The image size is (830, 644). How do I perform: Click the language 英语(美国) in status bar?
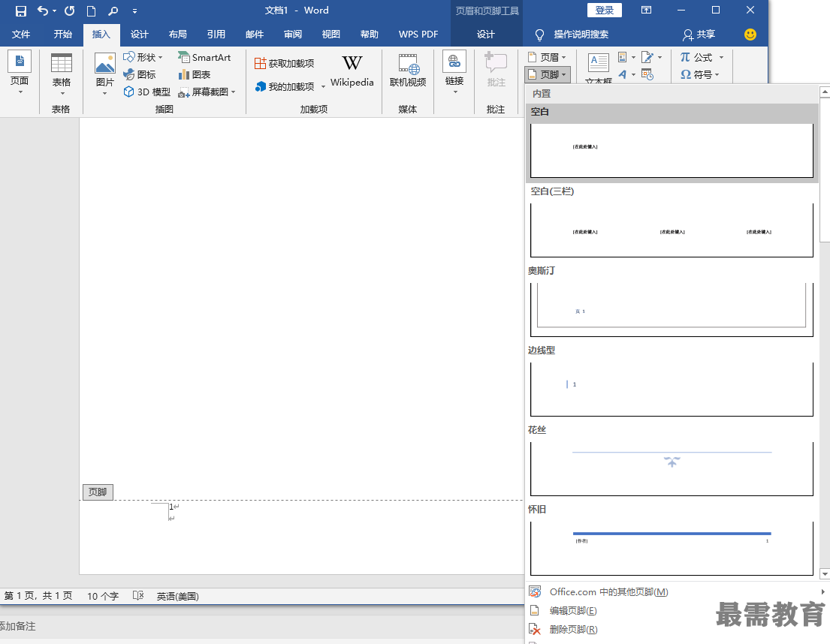(177, 596)
